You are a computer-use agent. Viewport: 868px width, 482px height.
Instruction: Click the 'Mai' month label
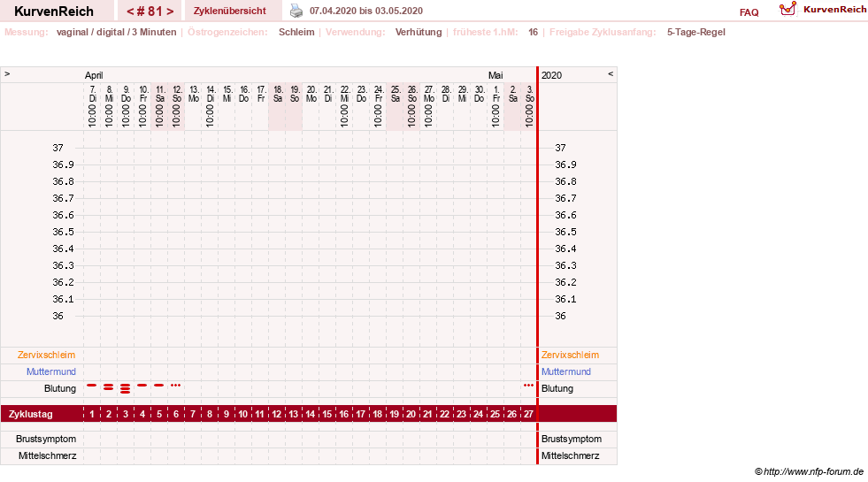(495, 75)
